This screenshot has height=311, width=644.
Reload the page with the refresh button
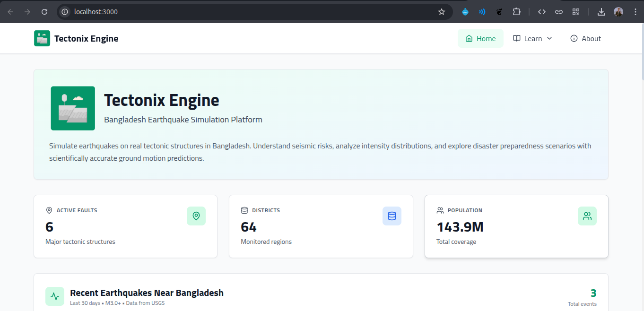(44, 12)
